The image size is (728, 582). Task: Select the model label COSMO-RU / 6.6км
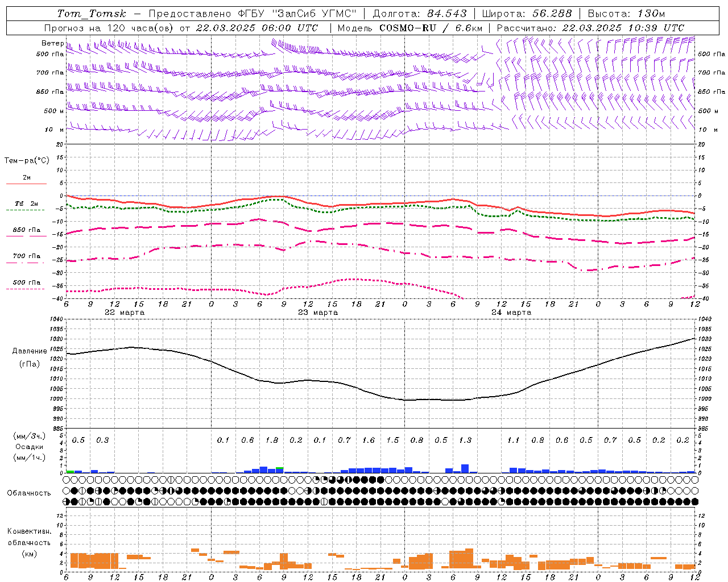point(431,28)
